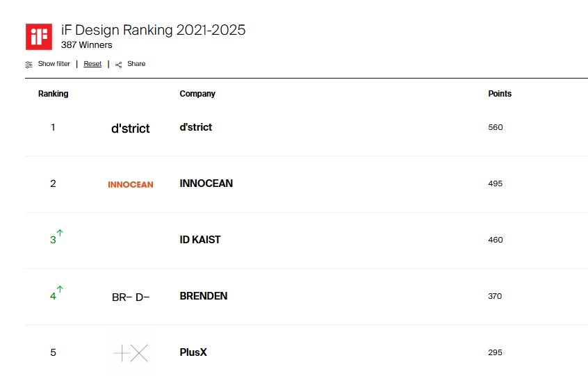Expand the Show filter panel
The width and height of the screenshot is (588, 376).
(x=54, y=64)
